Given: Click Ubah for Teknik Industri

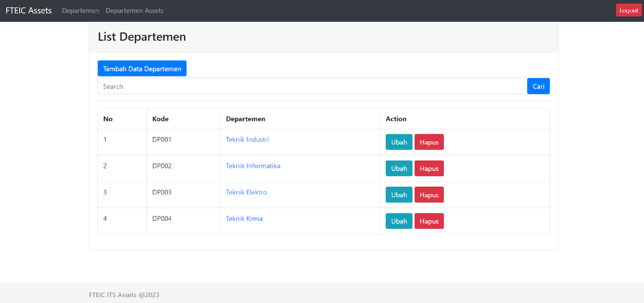Looking at the screenshot, I should coord(399,142).
